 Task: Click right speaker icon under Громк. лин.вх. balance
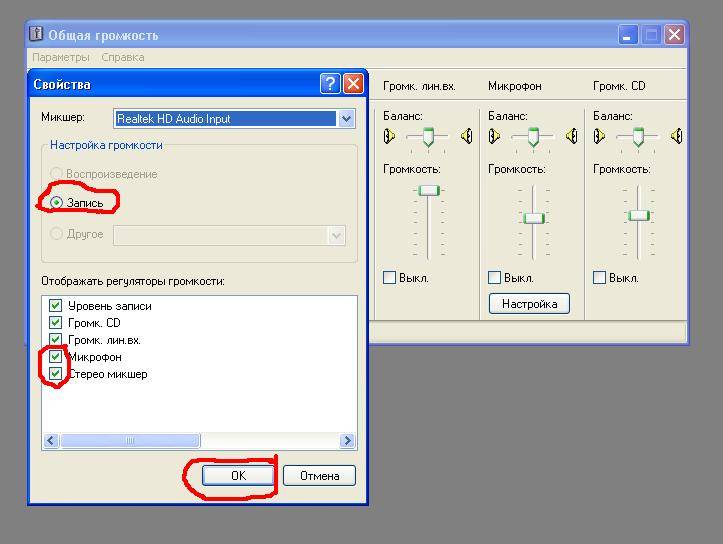coord(467,136)
